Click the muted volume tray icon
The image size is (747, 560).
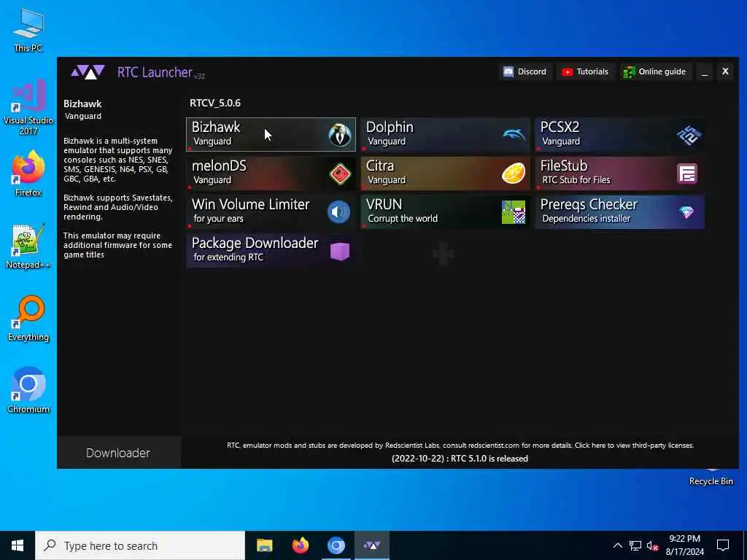pyautogui.click(x=653, y=545)
